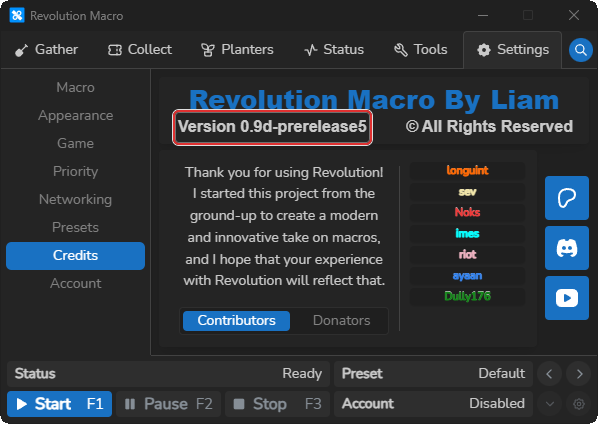Stop the macro with Stop F3
The image size is (598, 424).
[x=278, y=404]
